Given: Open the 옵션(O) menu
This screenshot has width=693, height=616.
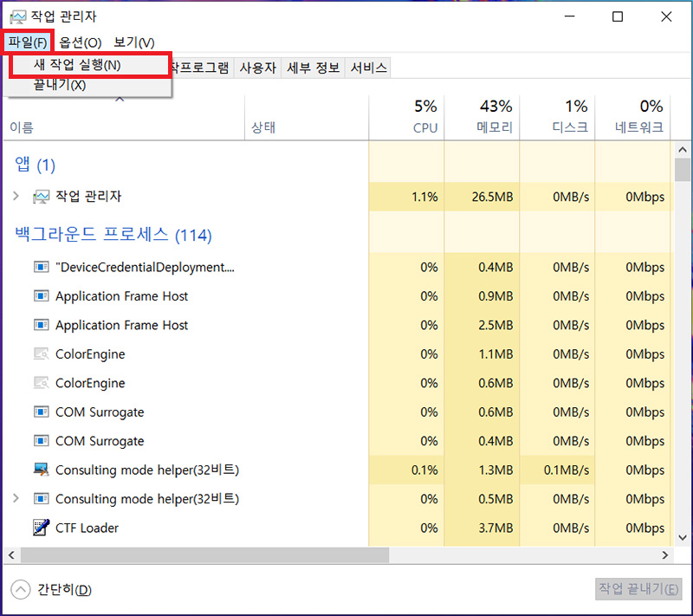Looking at the screenshot, I should coord(81,42).
